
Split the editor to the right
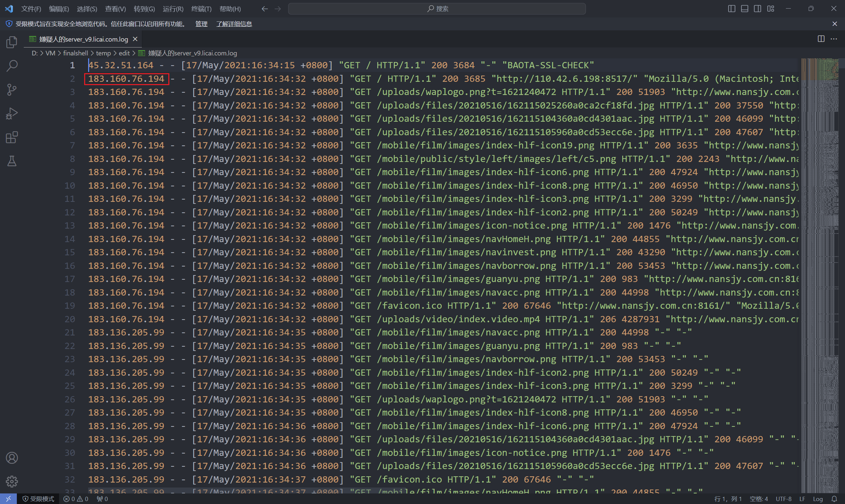coord(821,39)
